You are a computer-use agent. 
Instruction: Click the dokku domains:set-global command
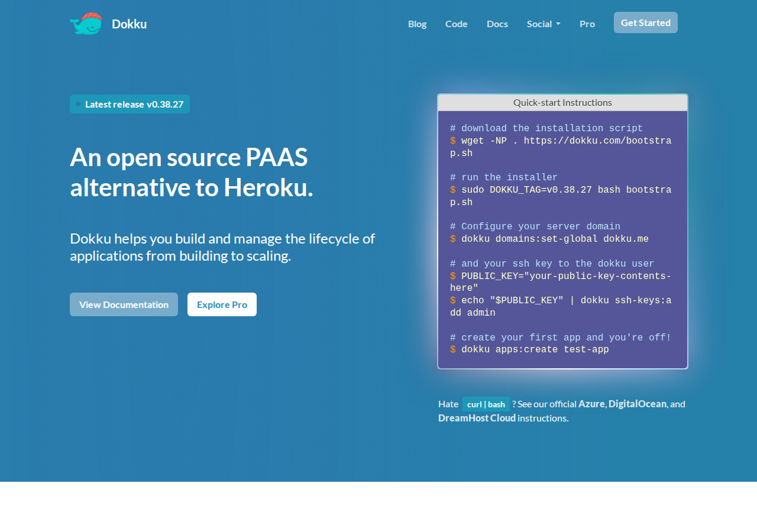(x=549, y=239)
